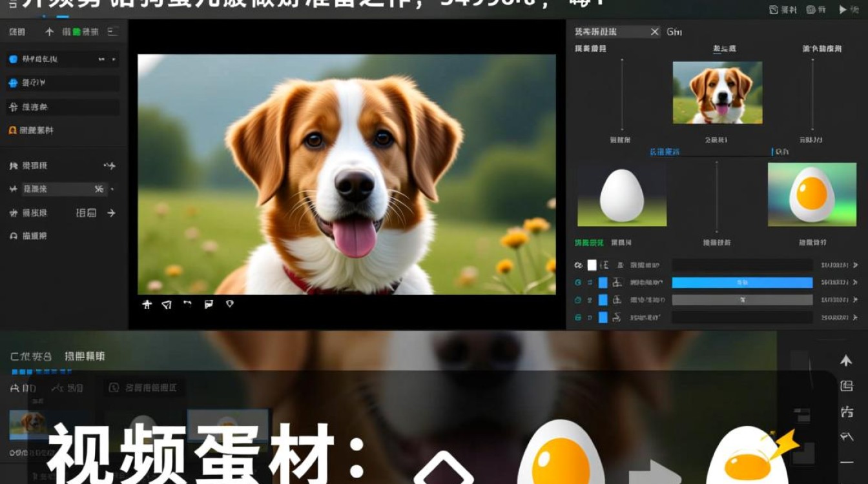Image resolution: width=868 pixels, height=484 pixels.
Task: Select the dog thumbnail in the right panel
Action: (x=718, y=92)
